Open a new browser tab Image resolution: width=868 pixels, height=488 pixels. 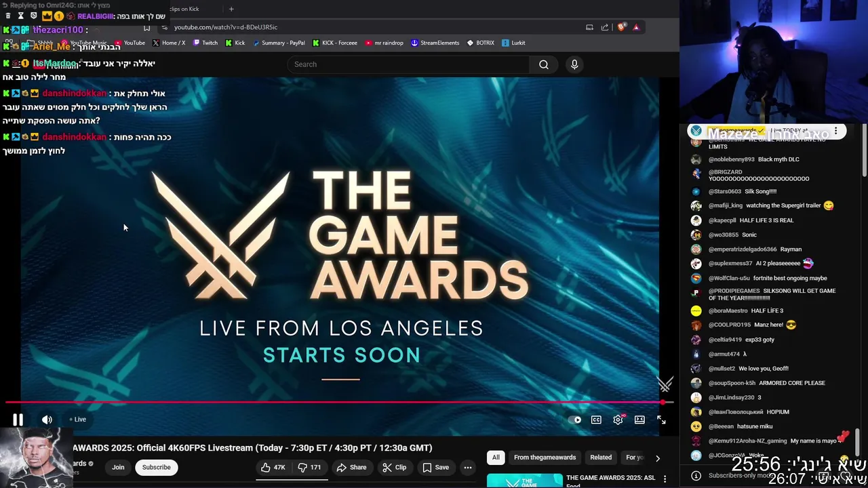[x=231, y=9]
